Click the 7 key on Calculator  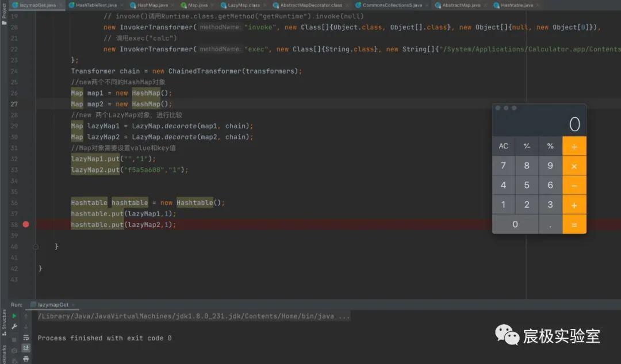tap(503, 166)
